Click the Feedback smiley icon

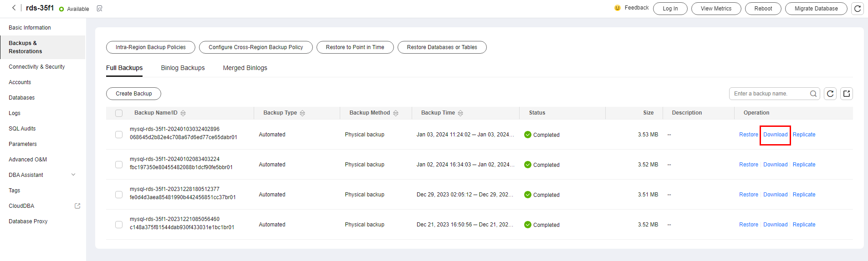618,8
